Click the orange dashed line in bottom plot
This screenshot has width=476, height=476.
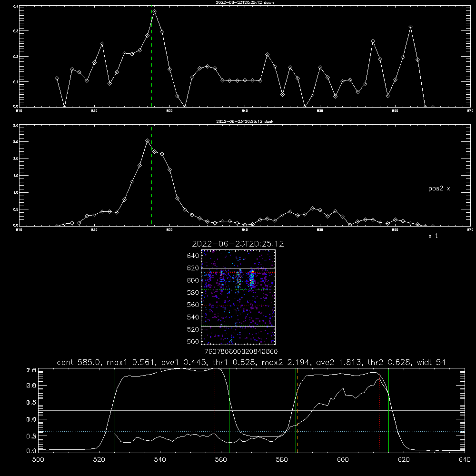[297, 410]
